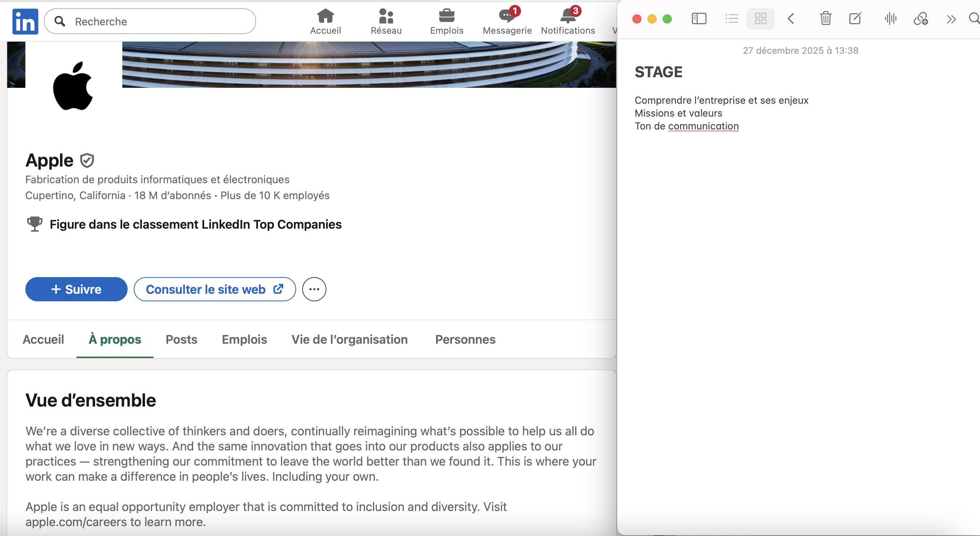
Task: Open Notifications bell icon
Action: pyautogui.click(x=568, y=22)
